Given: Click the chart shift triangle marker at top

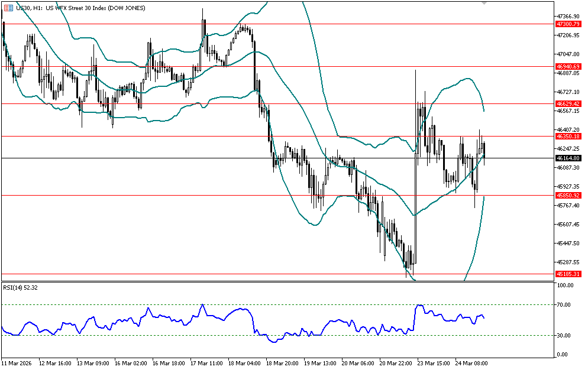Looking at the screenshot, I should click(484, 4).
